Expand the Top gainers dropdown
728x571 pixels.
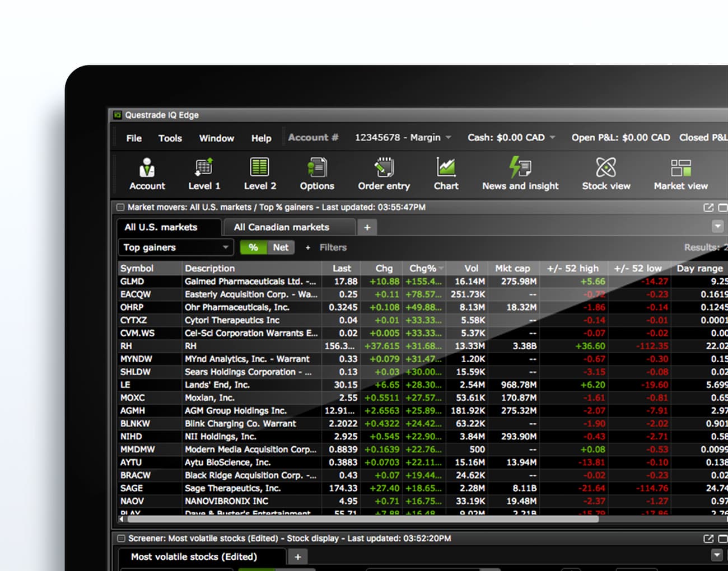(x=225, y=247)
